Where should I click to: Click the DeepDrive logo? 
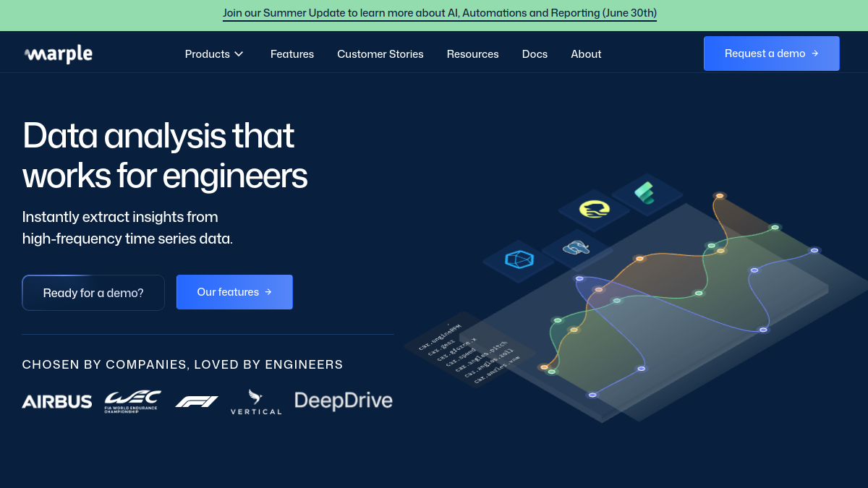(344, 401)
